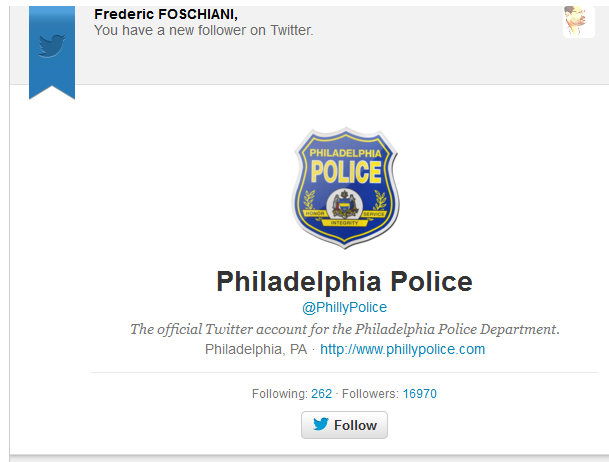Open the Philadelphia Police badge logo
Screen dimensions: 609x462
pos(344,189)
